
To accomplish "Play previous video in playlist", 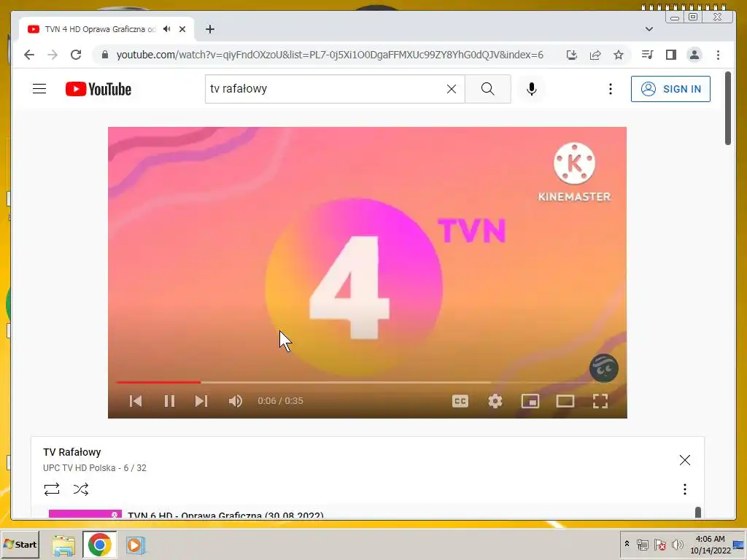I will (x=136, y=401).
